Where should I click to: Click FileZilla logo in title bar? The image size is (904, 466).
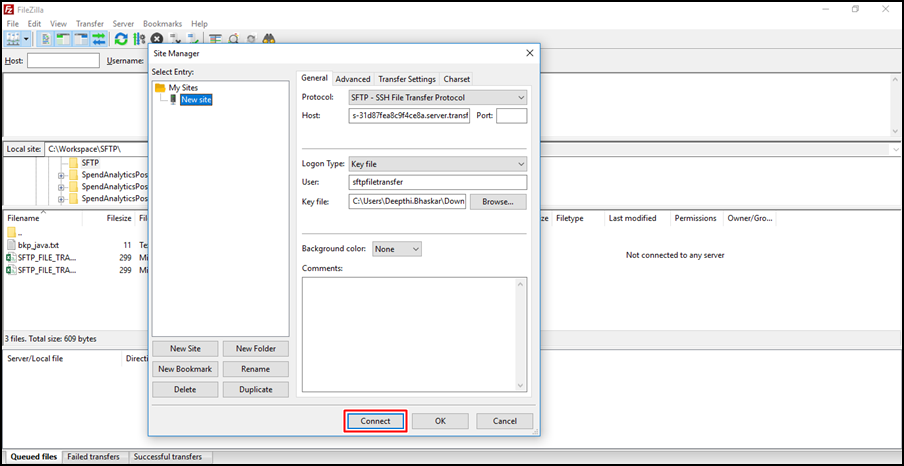click(x=9, y=9)
